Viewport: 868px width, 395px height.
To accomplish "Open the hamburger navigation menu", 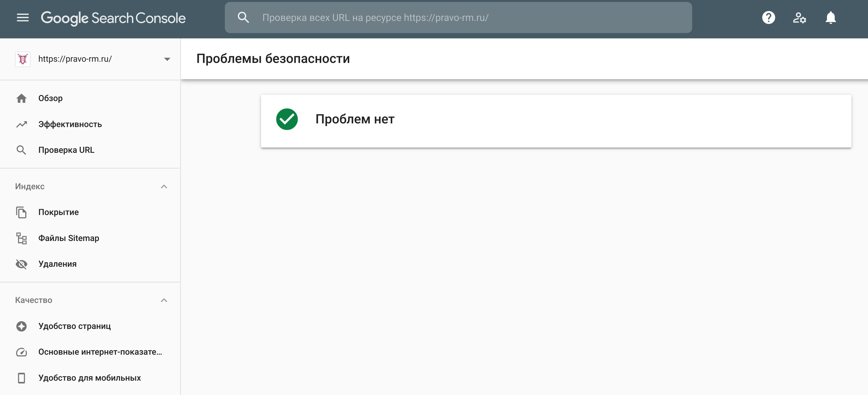I will [23, 17].
